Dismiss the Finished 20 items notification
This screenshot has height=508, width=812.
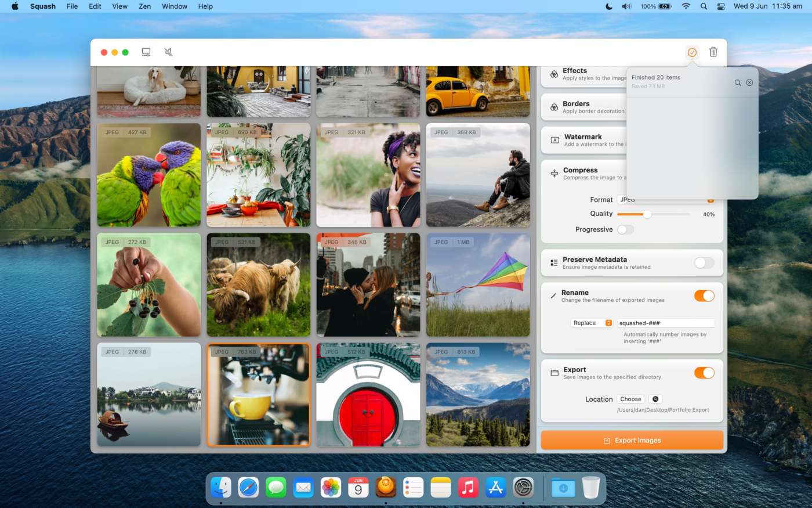click(x=749, y=83)
